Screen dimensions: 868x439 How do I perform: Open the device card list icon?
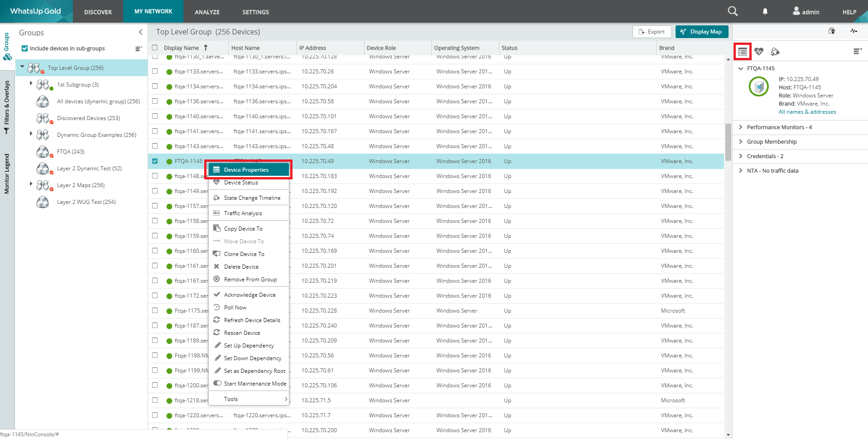[743, 52]
